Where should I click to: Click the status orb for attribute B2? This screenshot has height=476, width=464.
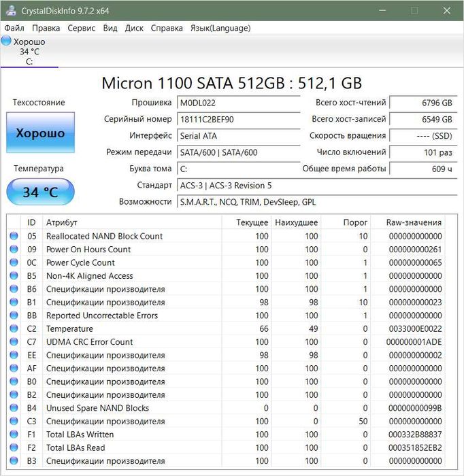[x=14, y=394]
